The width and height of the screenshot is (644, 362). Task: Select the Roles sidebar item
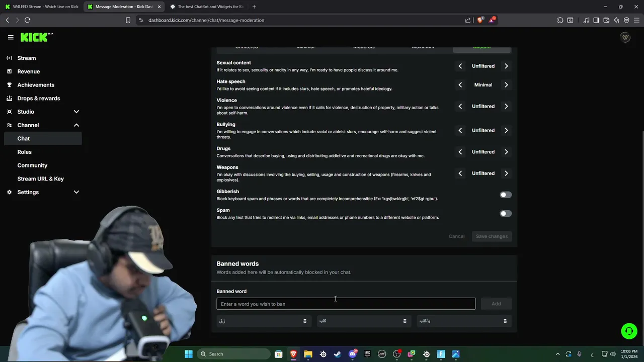43,152
